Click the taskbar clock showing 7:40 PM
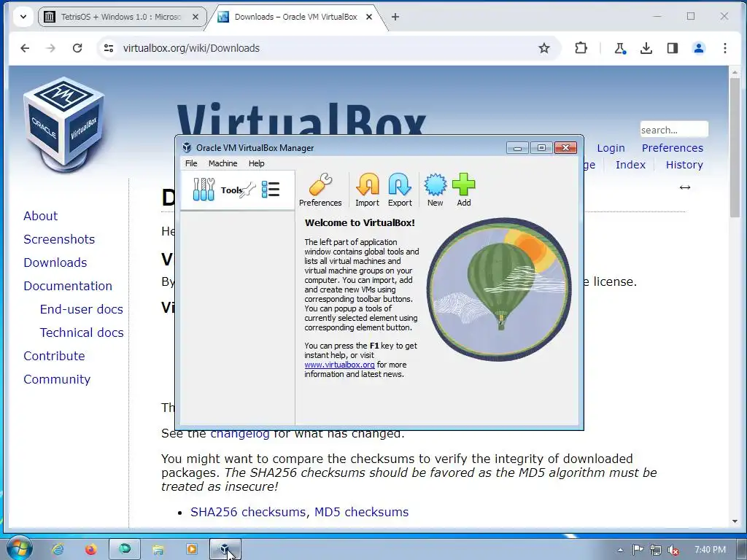 coord(710,550)
